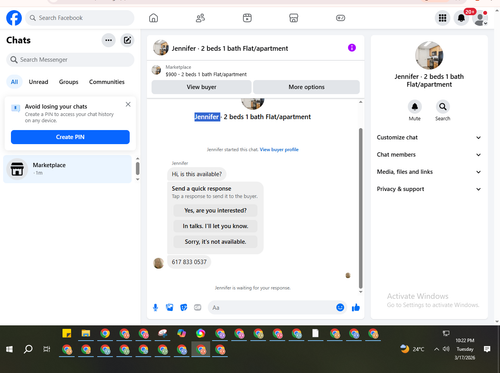Click the View buyer button
The image size is (500, 373).
point(201,87)
